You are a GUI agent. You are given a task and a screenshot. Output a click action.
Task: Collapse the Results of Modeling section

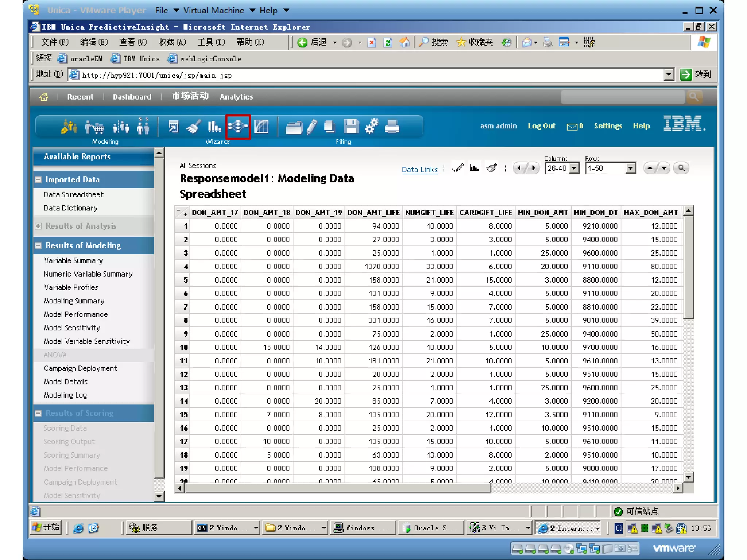[38, 246]
